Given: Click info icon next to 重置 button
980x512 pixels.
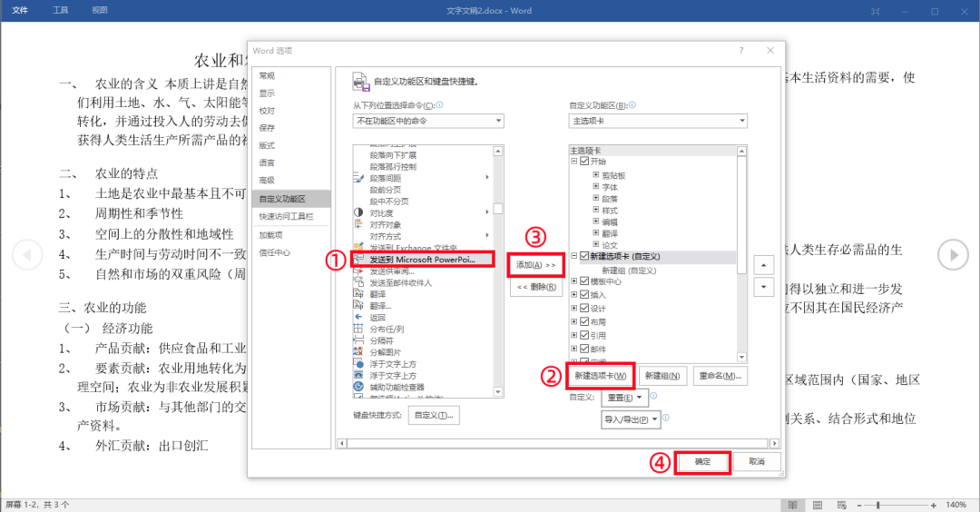Looking at the screenshot, I should [x=653, y=396].
